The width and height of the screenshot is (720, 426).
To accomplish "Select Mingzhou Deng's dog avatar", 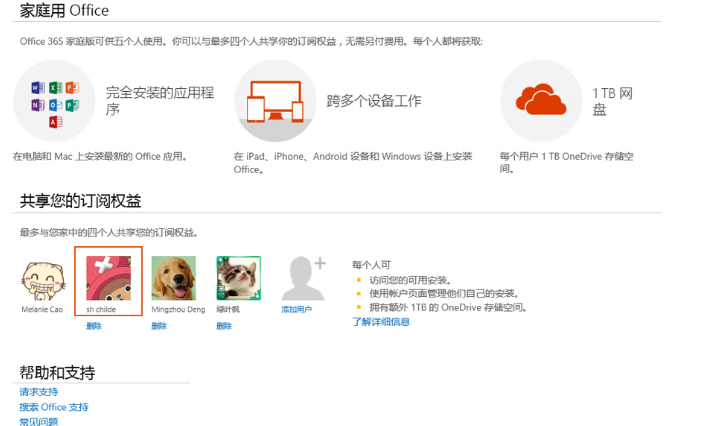I will click(x=174, y=278).
